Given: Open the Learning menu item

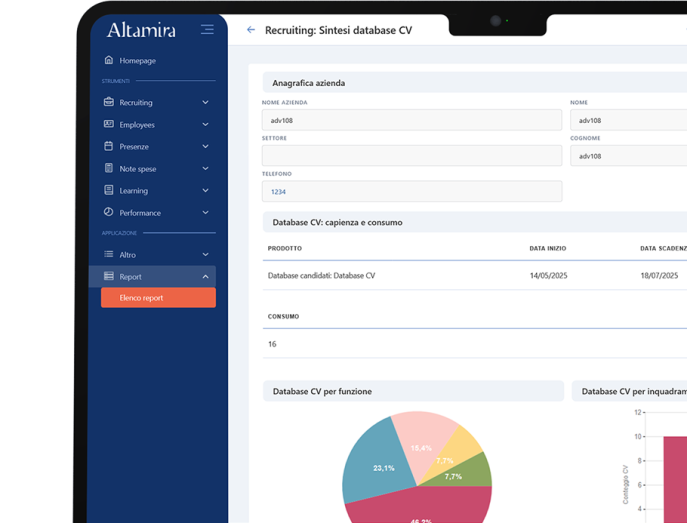Looking at the screenshot, I should (x=134, y=191).
